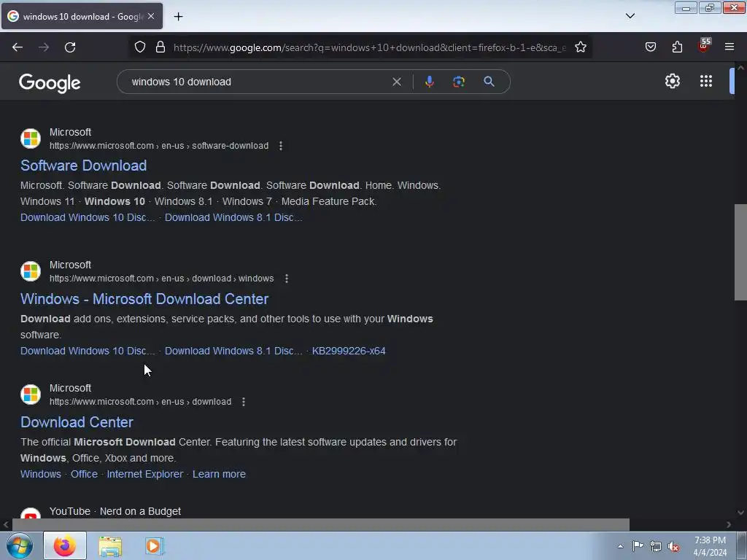Open Download Windows 10 Disc under Software Download
Viewport: 747px width, 560px height.
88,217
